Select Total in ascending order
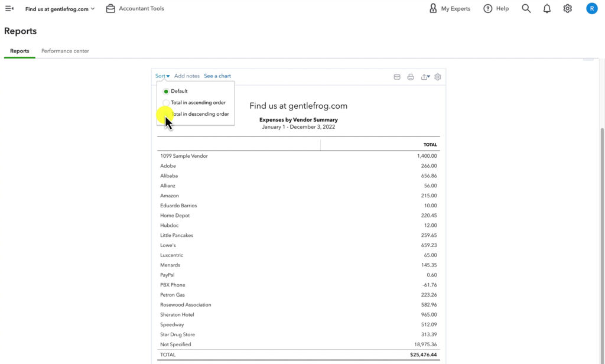This screenshot has height=364, width=605. [199, 102]
